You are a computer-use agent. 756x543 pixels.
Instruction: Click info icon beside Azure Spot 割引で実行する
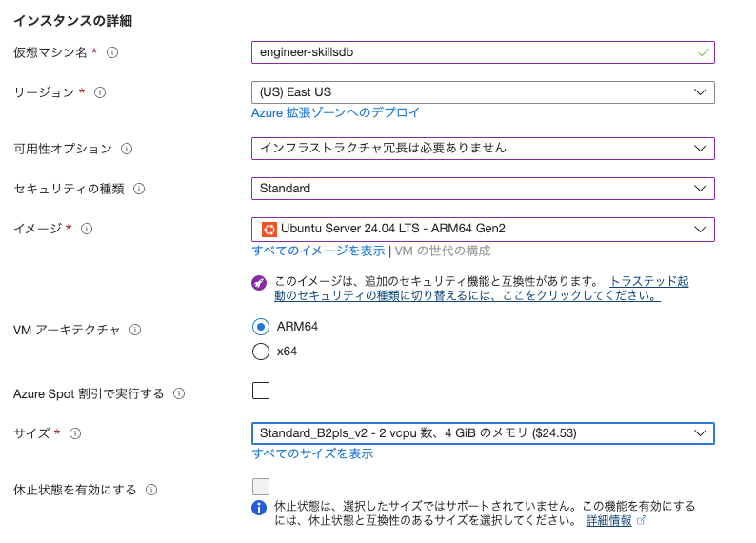pos(179,393)
